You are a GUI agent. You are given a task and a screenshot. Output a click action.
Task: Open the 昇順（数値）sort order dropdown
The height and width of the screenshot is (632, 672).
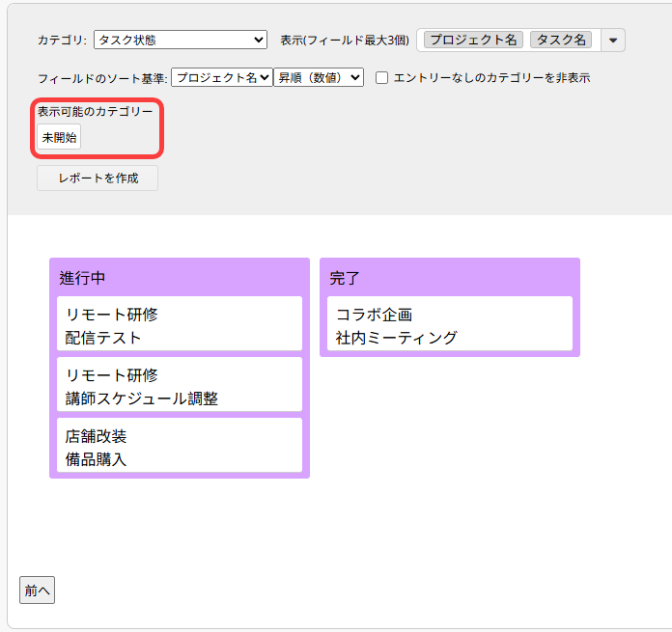click(319, 77)
